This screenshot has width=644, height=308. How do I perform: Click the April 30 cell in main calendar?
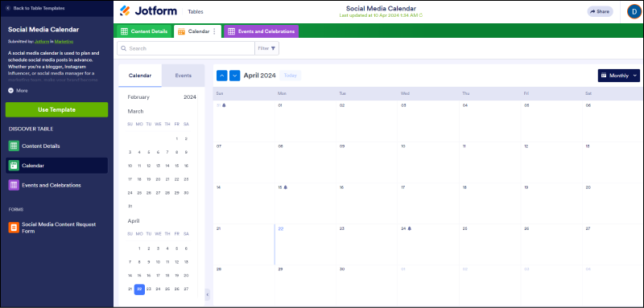367,285
